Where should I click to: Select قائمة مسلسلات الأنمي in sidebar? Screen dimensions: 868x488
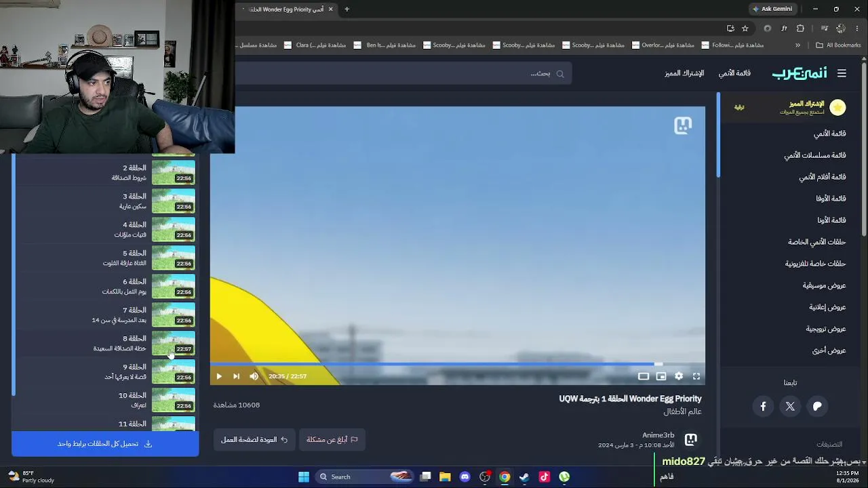[815, 155]
